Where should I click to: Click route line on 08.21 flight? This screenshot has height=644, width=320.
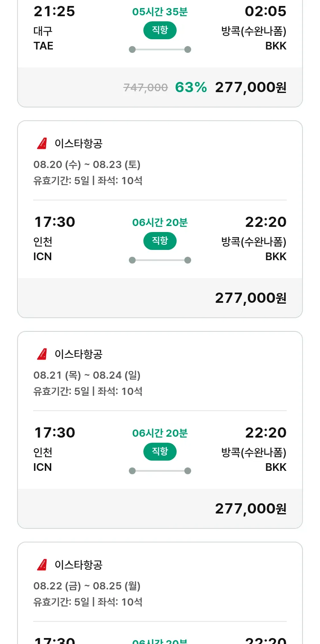pos(160,471)
